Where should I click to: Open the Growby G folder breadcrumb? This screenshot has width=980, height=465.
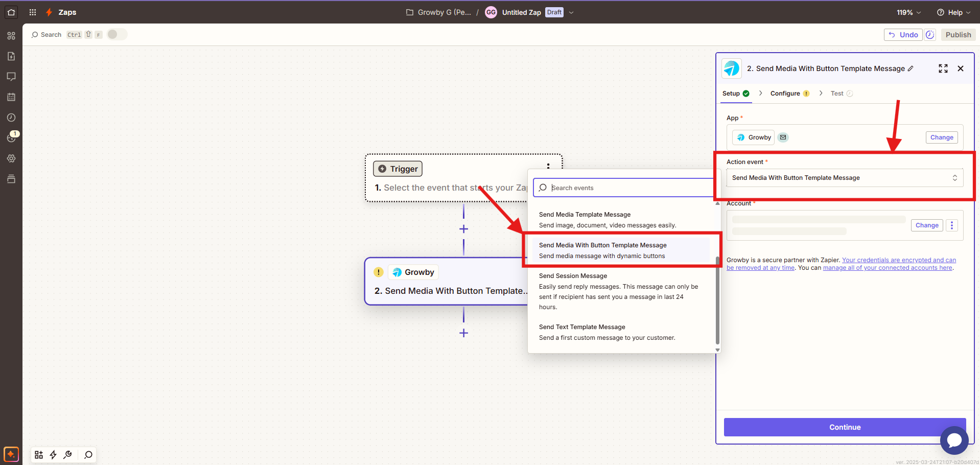[x=439, y=12]
